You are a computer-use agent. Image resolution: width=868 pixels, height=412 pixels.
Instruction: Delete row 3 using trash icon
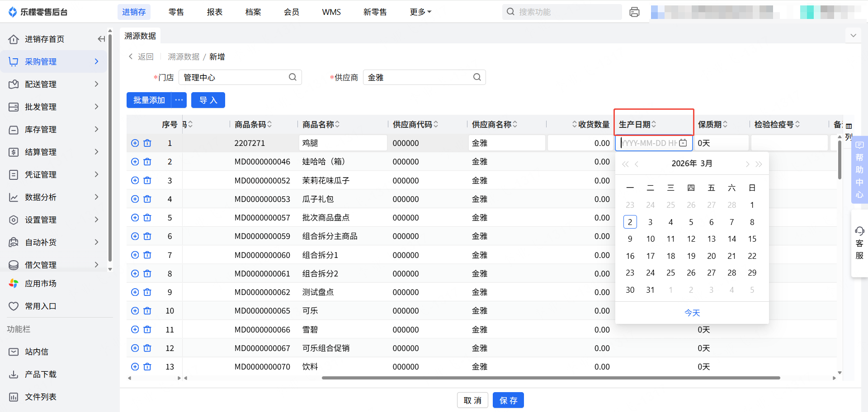pyautogui.click(x=147, y=181)
